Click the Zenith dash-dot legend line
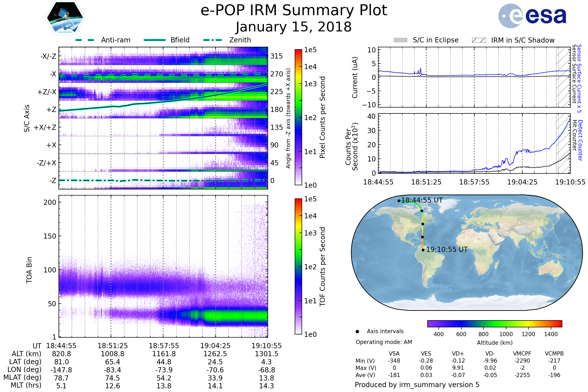Screen dimensions: 588x392 [212, 40]
